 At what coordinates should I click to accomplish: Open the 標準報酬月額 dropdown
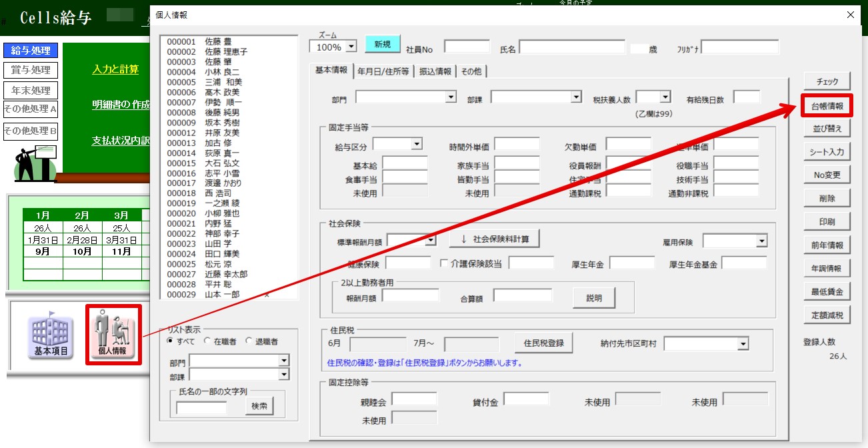tap(431, 240)
